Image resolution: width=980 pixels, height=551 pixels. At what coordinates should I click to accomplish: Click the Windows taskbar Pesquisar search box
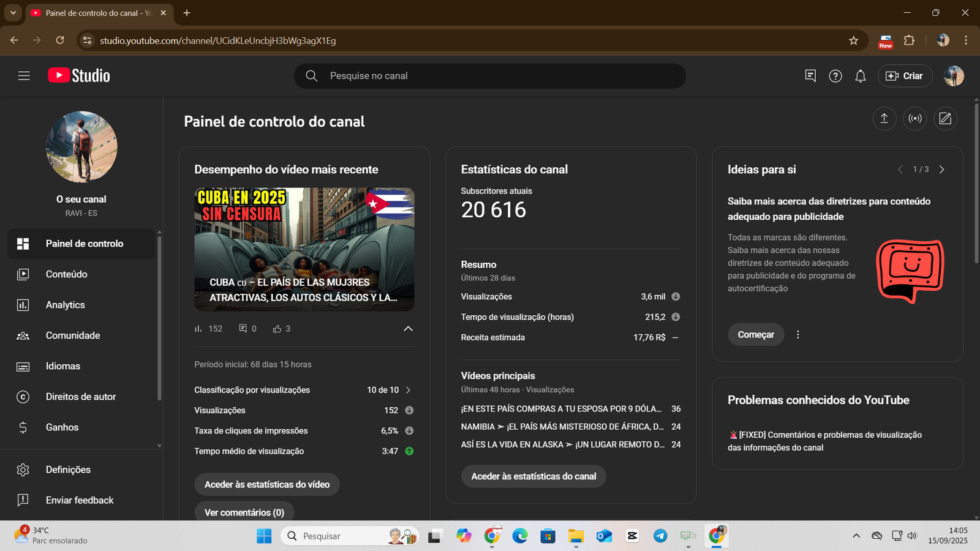350,536
